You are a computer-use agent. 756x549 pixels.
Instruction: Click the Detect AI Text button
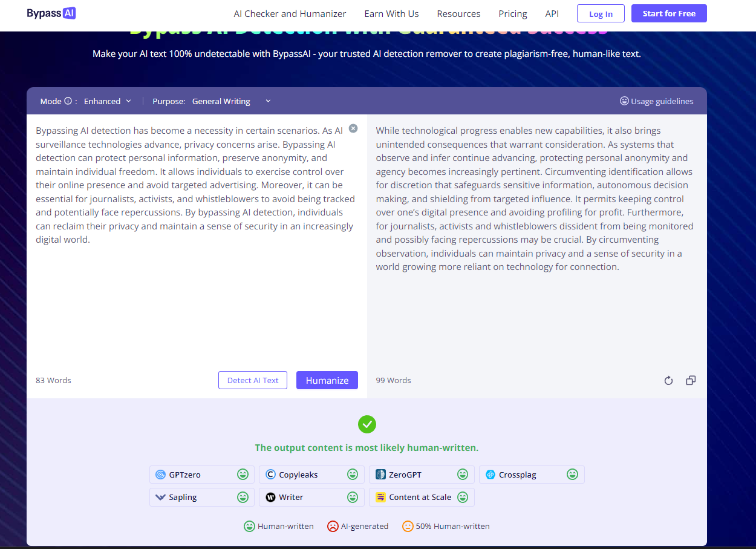click(x=253, y=380)
